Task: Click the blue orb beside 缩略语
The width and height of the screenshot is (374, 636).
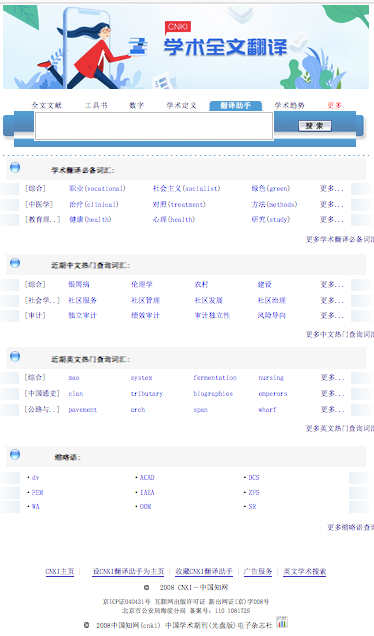Action: coord(15,454)
